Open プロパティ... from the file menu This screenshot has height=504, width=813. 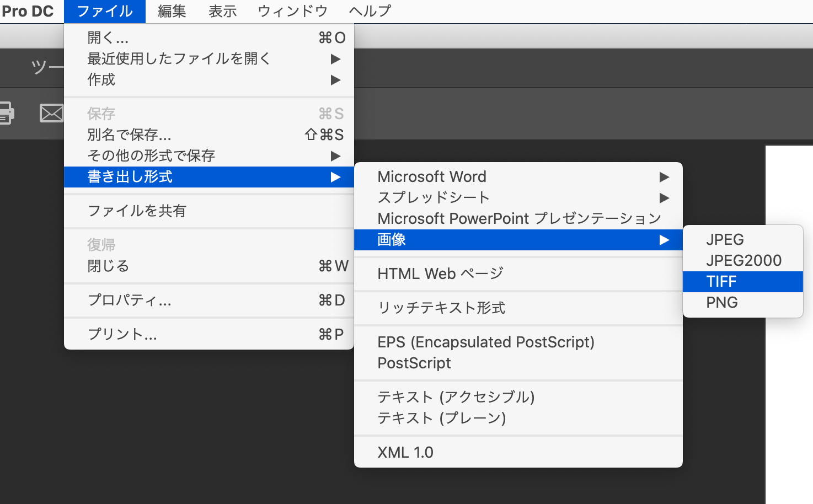point(209,300)
